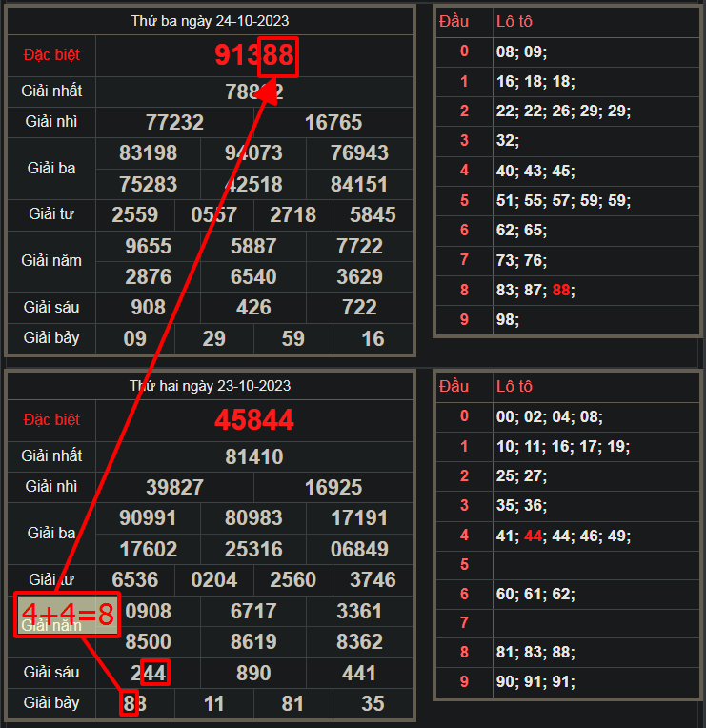Click the red highlighted 88 in top Lô tô list
Image resolution: width=706 pixels, height=728 pixels.
coord(562,291)
